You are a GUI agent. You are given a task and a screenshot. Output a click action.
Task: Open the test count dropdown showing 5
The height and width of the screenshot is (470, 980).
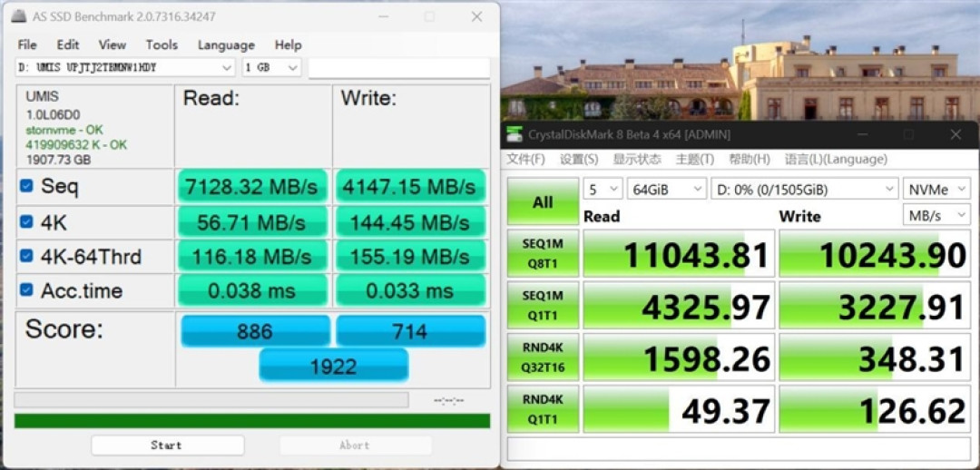603,189
